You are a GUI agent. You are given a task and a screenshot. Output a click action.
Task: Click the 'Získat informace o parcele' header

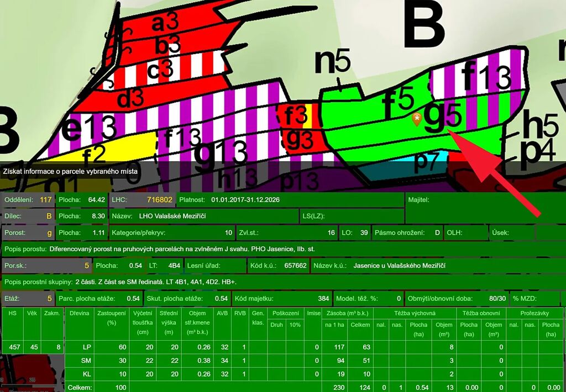[70, 172]
